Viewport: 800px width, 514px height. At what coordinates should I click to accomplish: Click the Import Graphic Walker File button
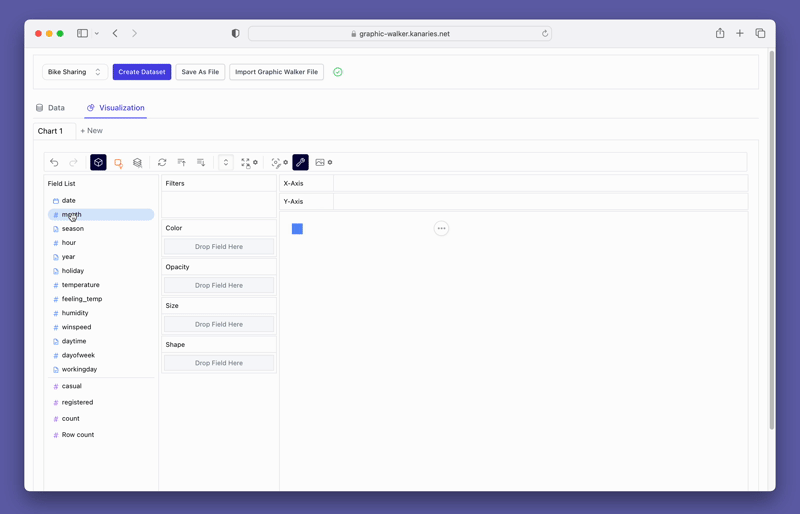pos(276,72)
